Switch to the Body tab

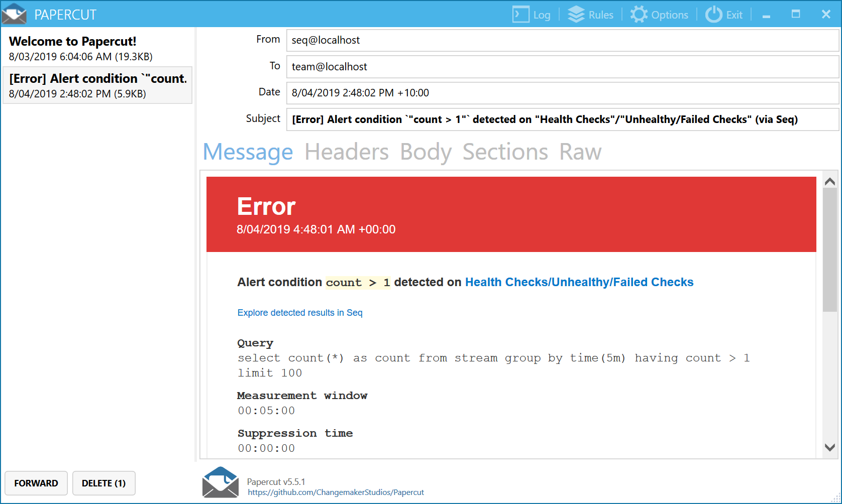pos(426,152)
